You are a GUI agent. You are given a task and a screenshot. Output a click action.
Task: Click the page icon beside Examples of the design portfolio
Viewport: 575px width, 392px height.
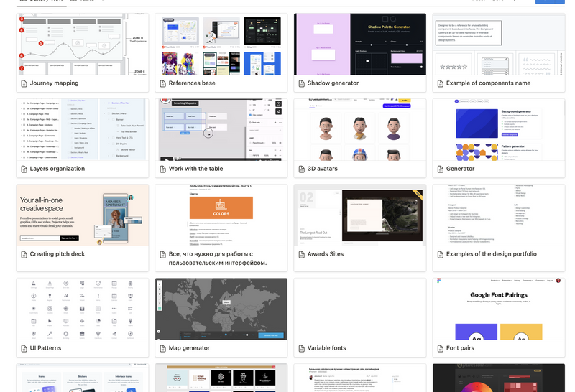click(441, 254)
